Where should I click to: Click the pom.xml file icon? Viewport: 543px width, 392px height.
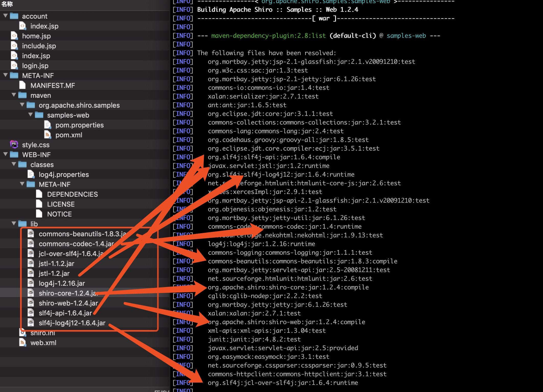click(48, 135)
